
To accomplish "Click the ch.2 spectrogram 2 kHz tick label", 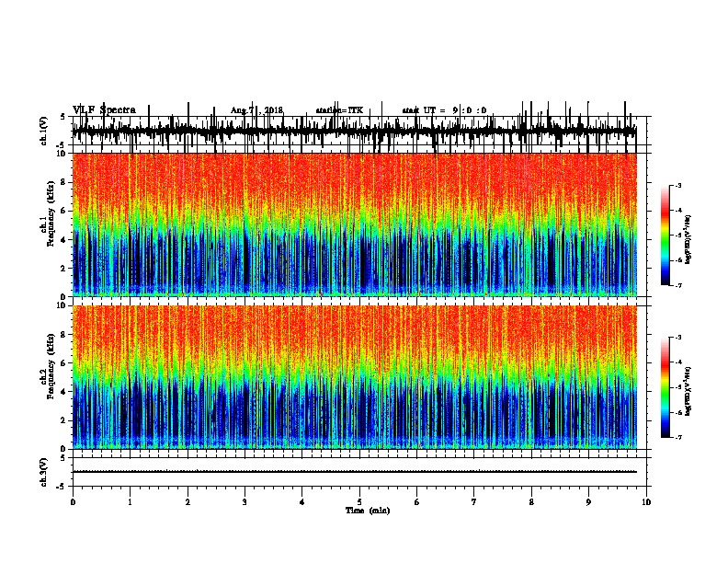I will 64,420.
